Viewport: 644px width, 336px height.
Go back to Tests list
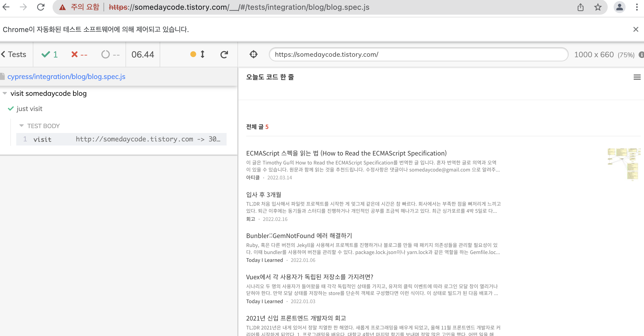click(x=14, y=55)
